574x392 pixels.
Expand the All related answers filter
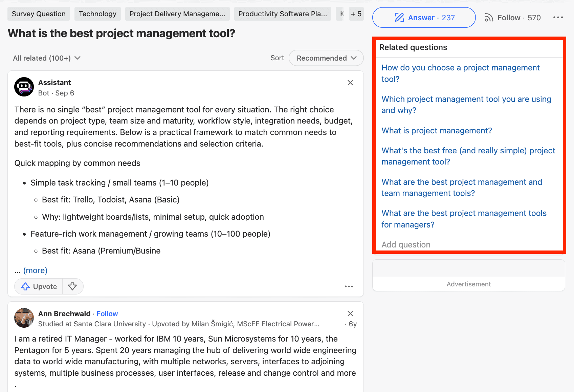coord(47,58)
